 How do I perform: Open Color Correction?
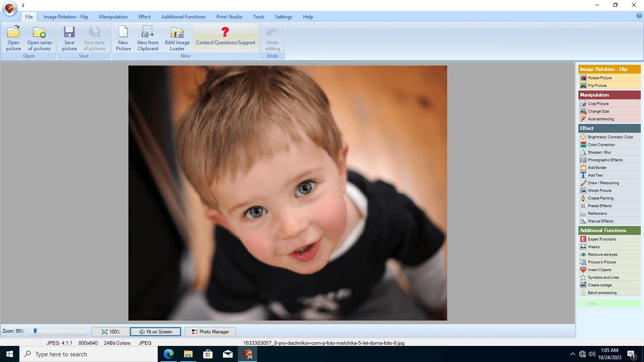609,144
